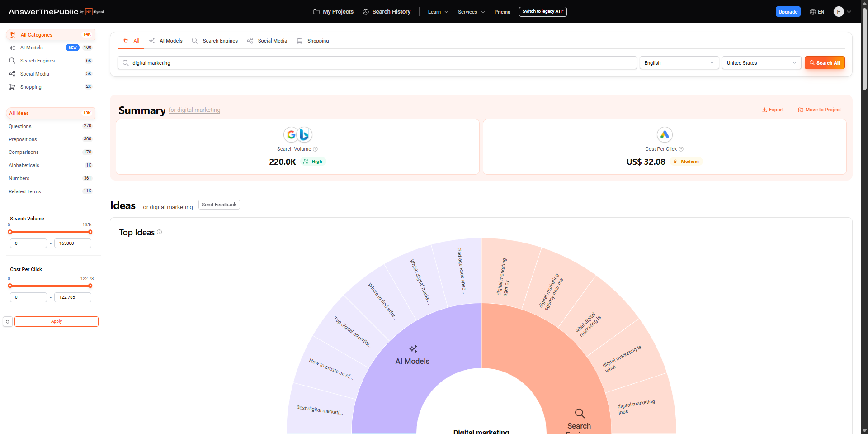Click the Google Ads logo icon
868x434 pixels.
[x=665, y=134]
